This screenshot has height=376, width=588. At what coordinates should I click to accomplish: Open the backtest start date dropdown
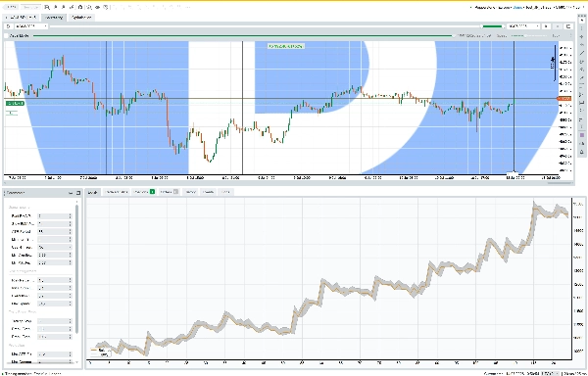click(31, 26)
